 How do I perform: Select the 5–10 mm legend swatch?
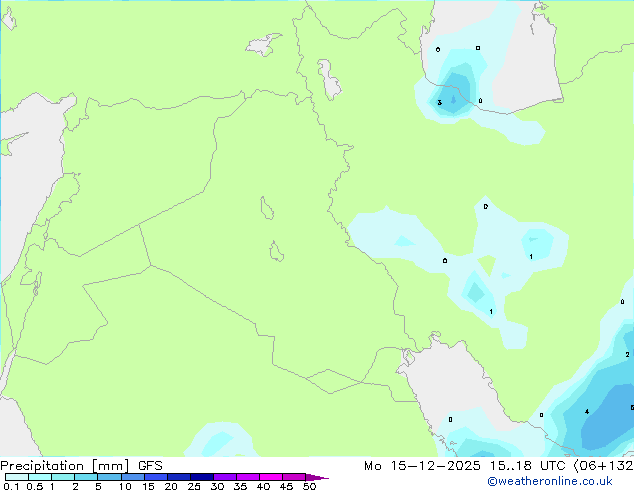(x=109, y=477)
